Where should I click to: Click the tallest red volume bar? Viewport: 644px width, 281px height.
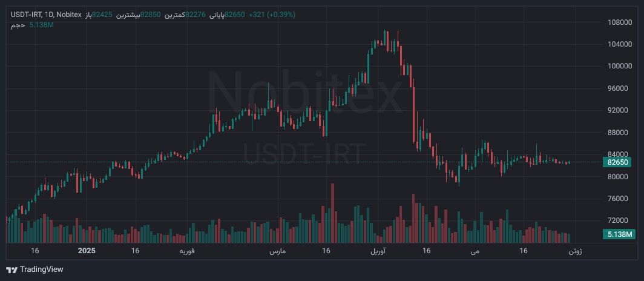coord(332,212)
